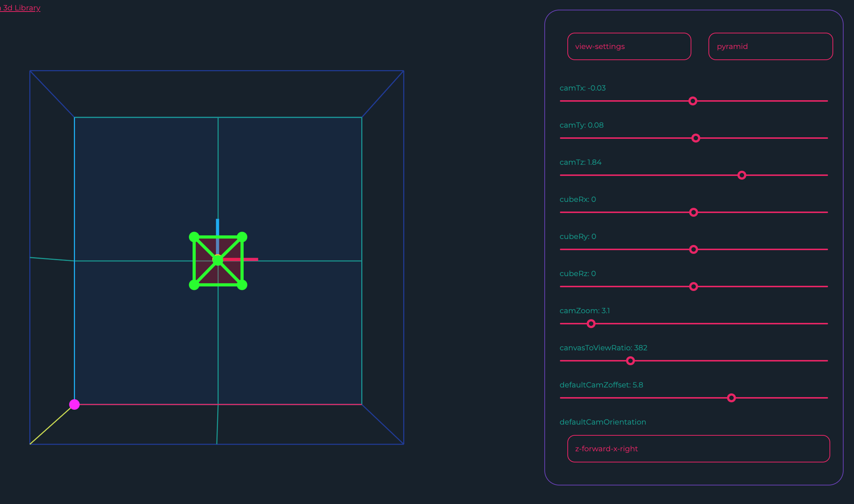Click the camZoom slider handle
This screenshot has width=854, height=504.
point(591,324)
